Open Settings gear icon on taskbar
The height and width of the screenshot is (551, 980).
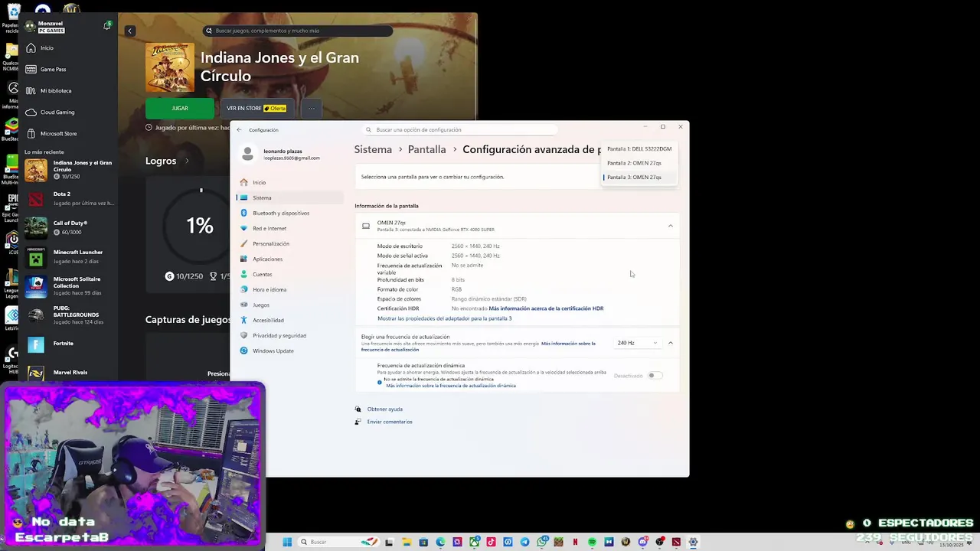pyautogui.click(x=693, y=542)
